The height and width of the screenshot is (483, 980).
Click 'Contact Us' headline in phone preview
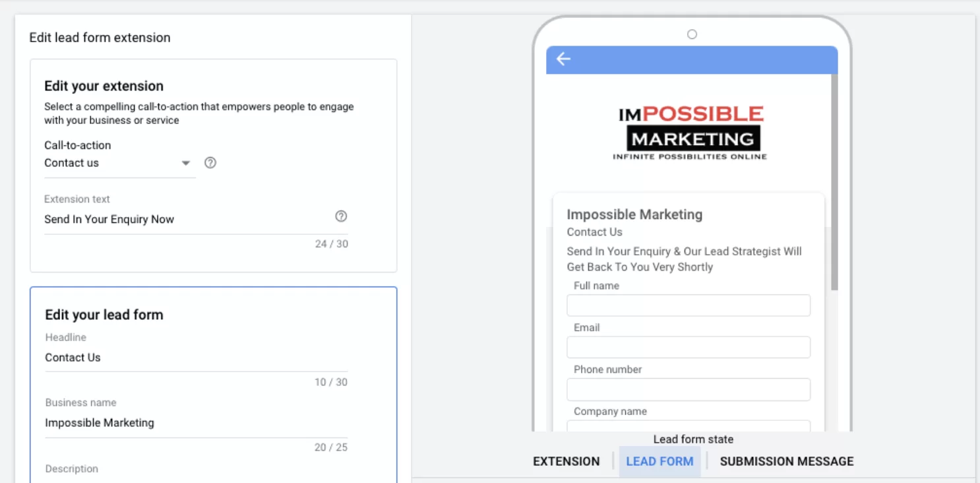(x=594, y=232)
